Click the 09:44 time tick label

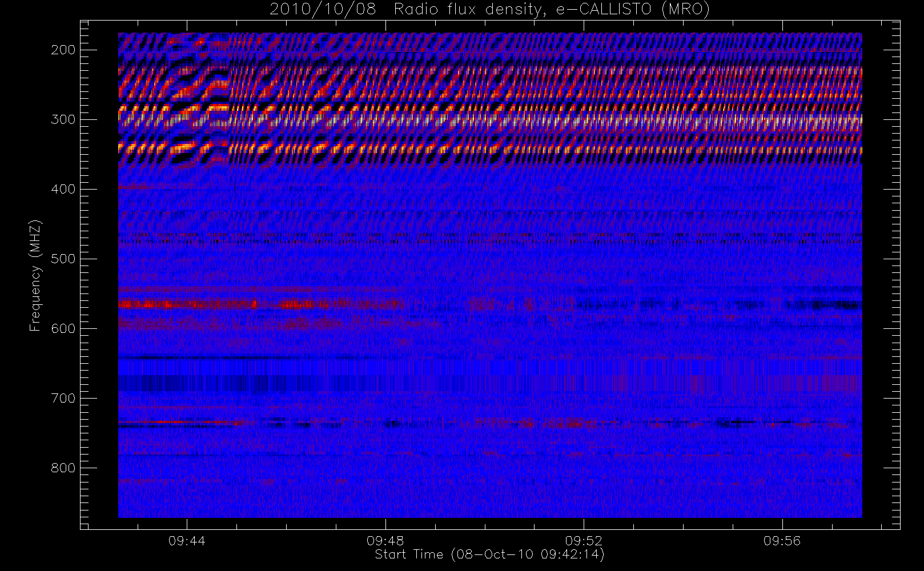pos(187,540)
